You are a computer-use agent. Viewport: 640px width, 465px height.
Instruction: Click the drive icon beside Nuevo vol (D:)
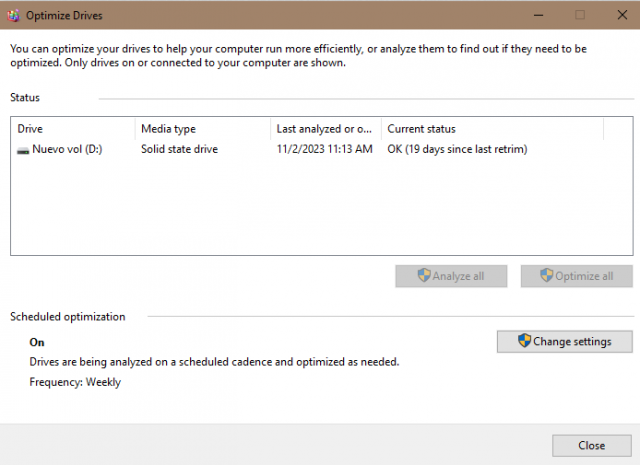coord(22,150)
